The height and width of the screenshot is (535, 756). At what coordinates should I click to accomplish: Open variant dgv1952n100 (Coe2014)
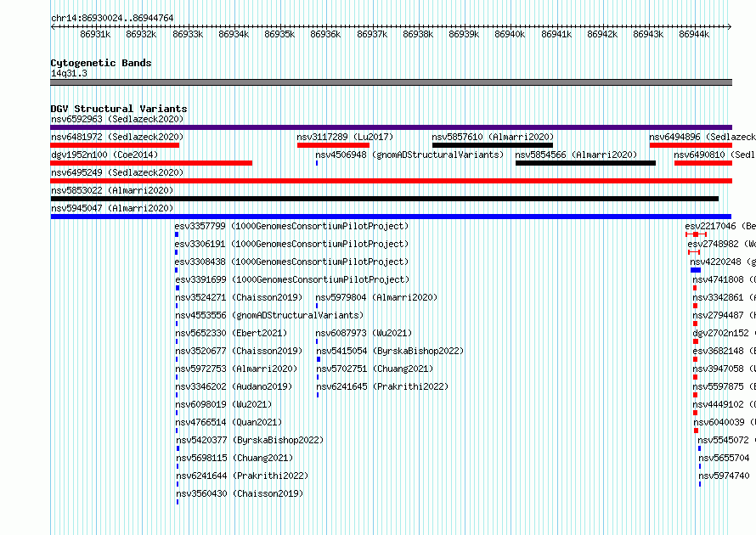104,155
